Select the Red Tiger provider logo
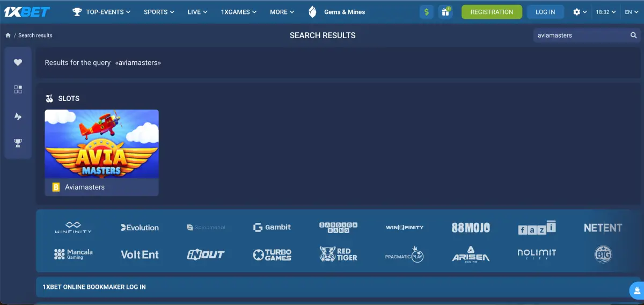The width and height of the screenshot is (644, 305). click(338, 254)
